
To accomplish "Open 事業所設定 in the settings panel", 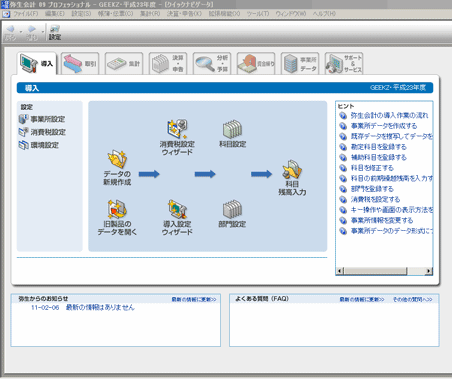I will pos(42,119).
